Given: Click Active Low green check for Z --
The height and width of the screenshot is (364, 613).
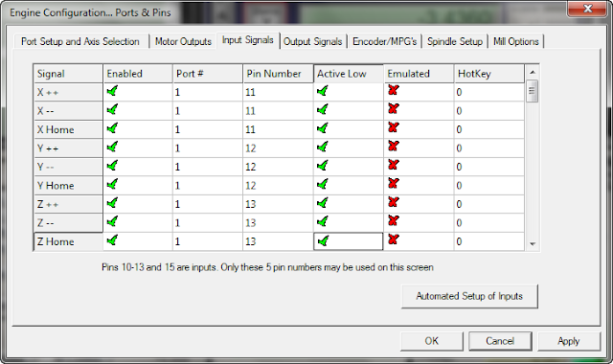Looking at the screenshot, I should [323, 221].
